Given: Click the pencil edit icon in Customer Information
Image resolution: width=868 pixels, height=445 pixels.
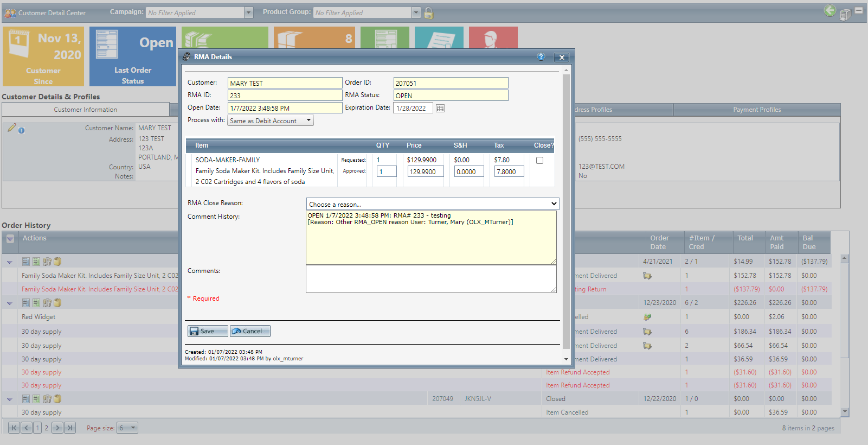Looking at the screenshot, I should click(x=12, y=128).
